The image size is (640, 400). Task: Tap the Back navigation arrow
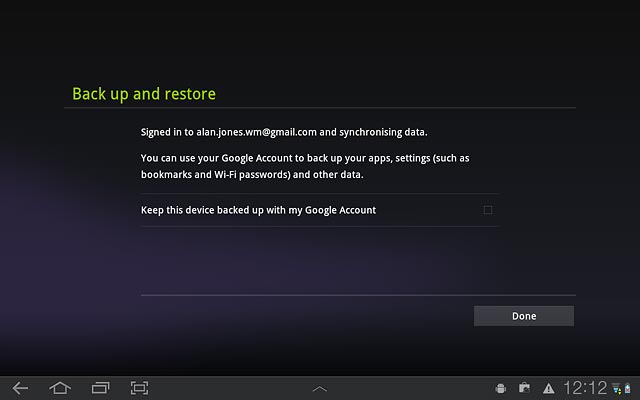(20, 387)
